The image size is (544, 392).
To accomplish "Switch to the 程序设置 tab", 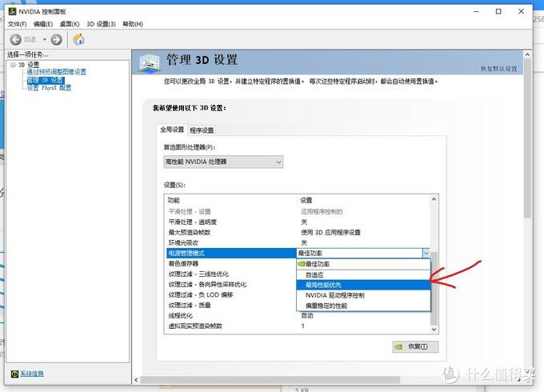I will tap(202, 130).
